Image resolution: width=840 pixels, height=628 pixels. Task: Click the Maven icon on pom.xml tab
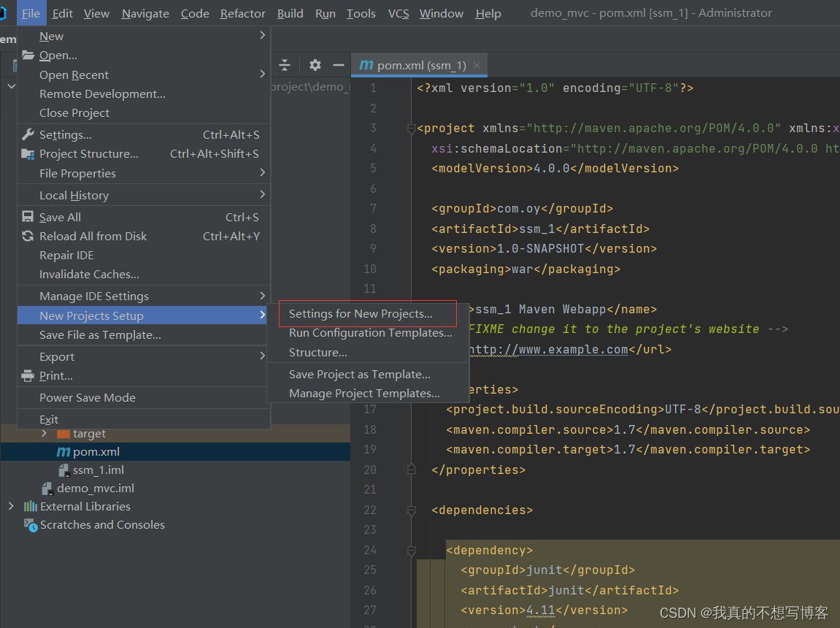pos(366,66)
